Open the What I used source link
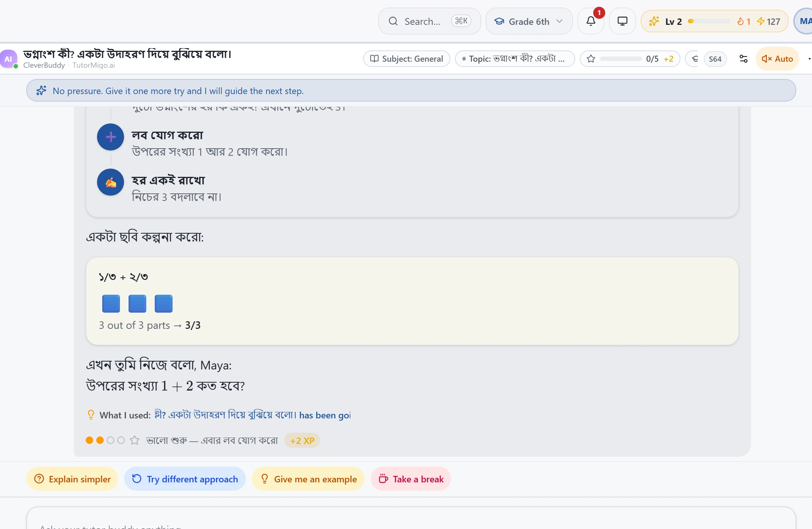The image size is (812, 529). tap(253, 415)
